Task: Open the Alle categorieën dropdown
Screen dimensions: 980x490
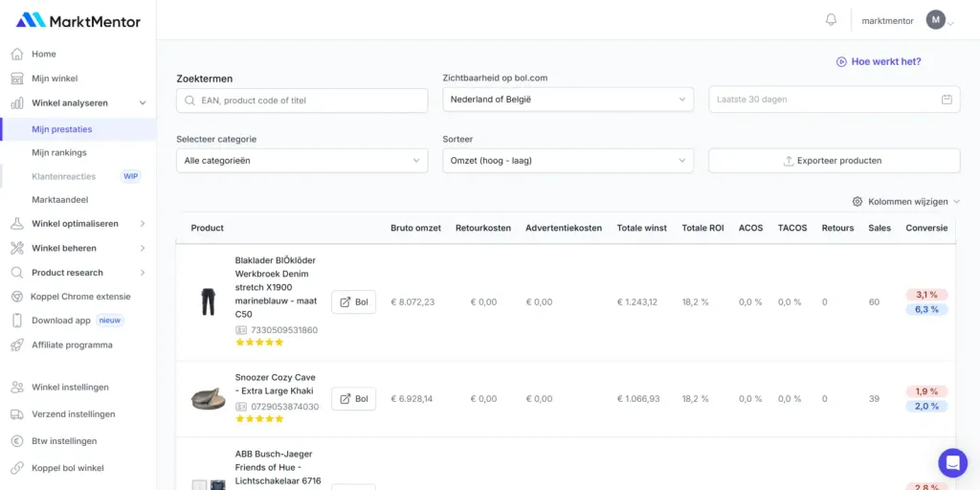Action: (x=301, y=161)
